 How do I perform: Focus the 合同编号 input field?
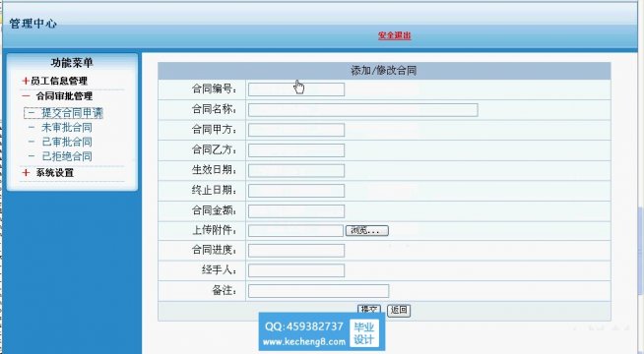click(x=296, y=89)
